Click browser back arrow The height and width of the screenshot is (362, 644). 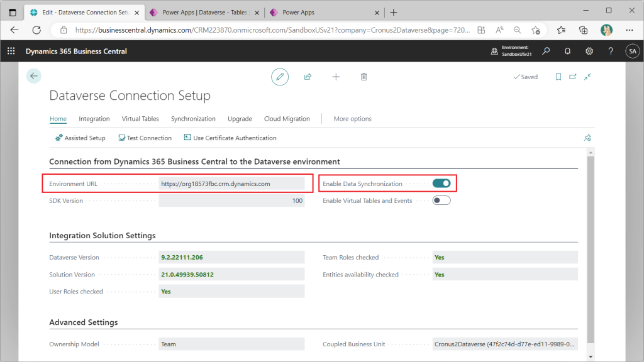[x=14, y=30]
